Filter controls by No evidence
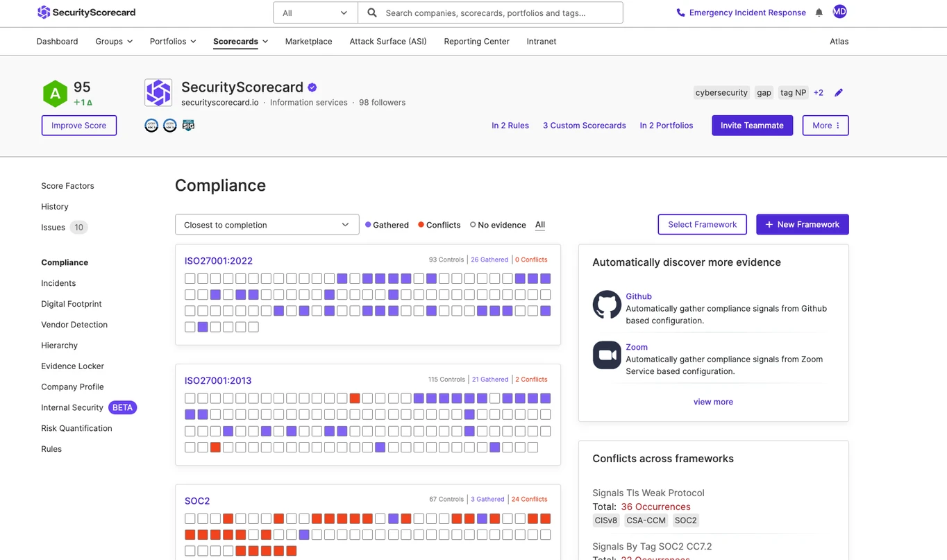 coord(498,225)
